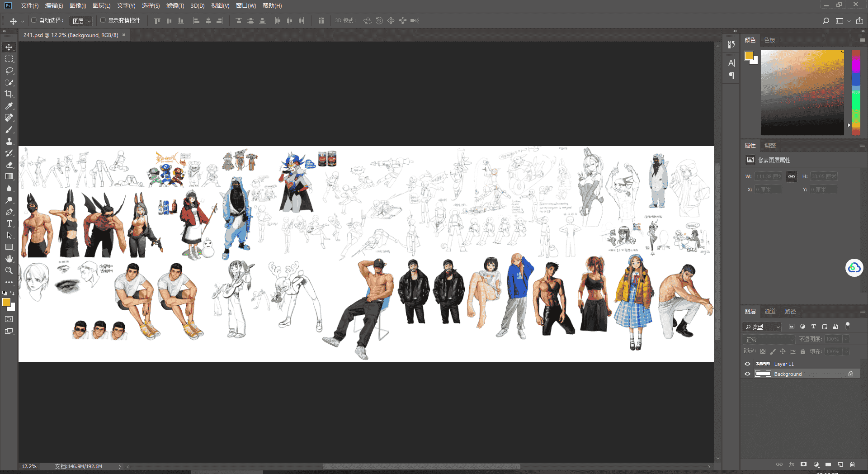The height and width of the screenshot is (474, 868).
Task: Select the Eyedropper tool
Action: pos(9,106)
